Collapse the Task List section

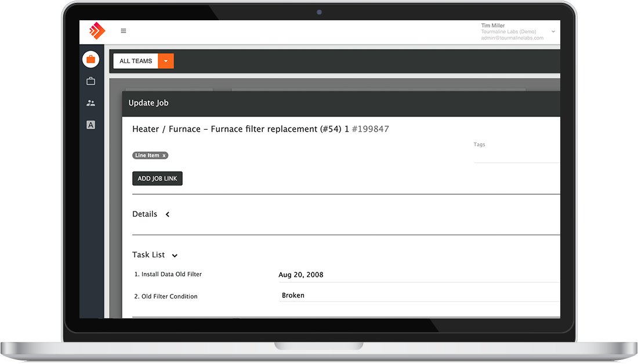point(175,255)
